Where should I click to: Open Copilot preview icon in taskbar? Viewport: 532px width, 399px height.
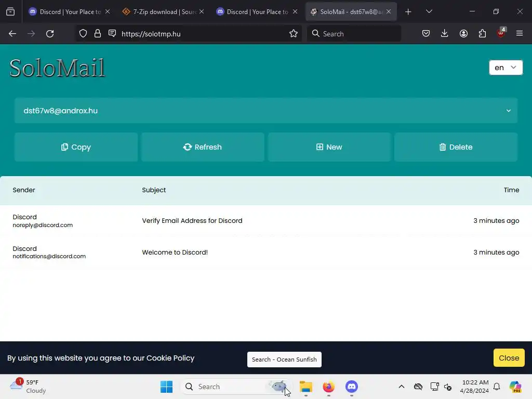point(515,387)
